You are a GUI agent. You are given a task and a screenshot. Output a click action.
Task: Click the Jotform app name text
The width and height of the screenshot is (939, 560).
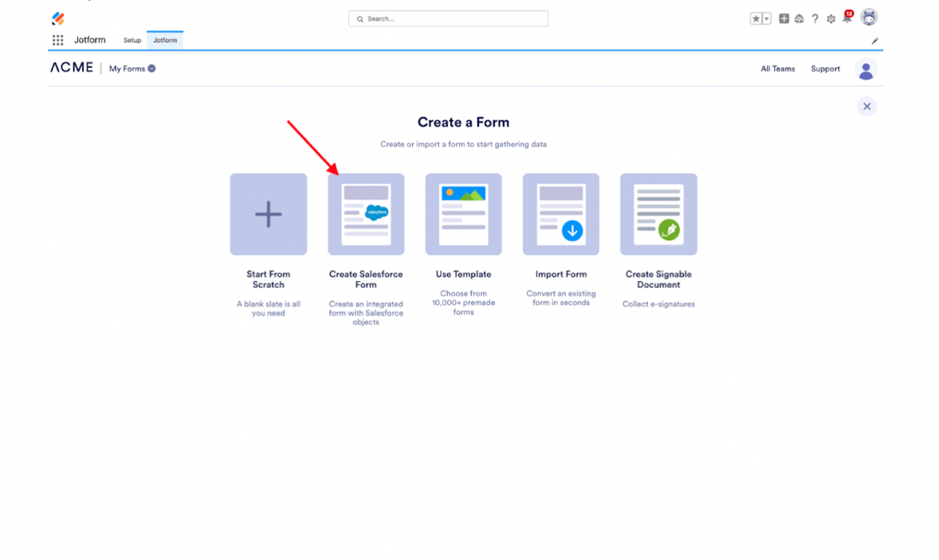tap(90, 40)
